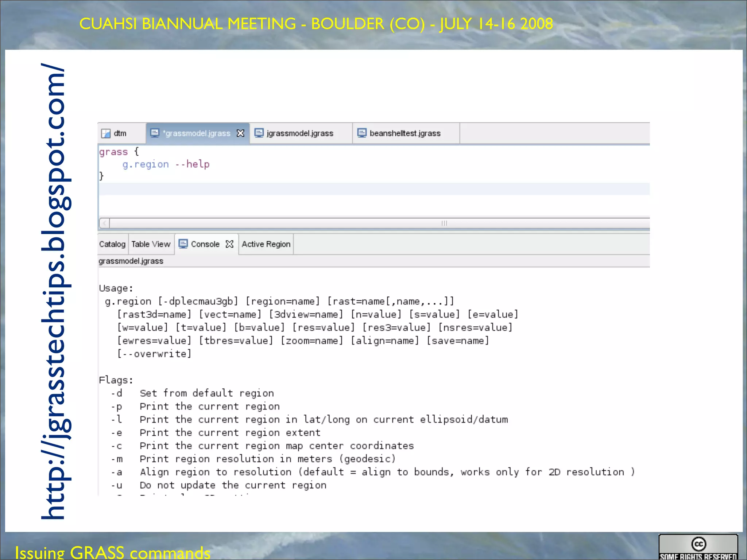Click the beanshelltest.jgrass tab script icon

point(362,133)
